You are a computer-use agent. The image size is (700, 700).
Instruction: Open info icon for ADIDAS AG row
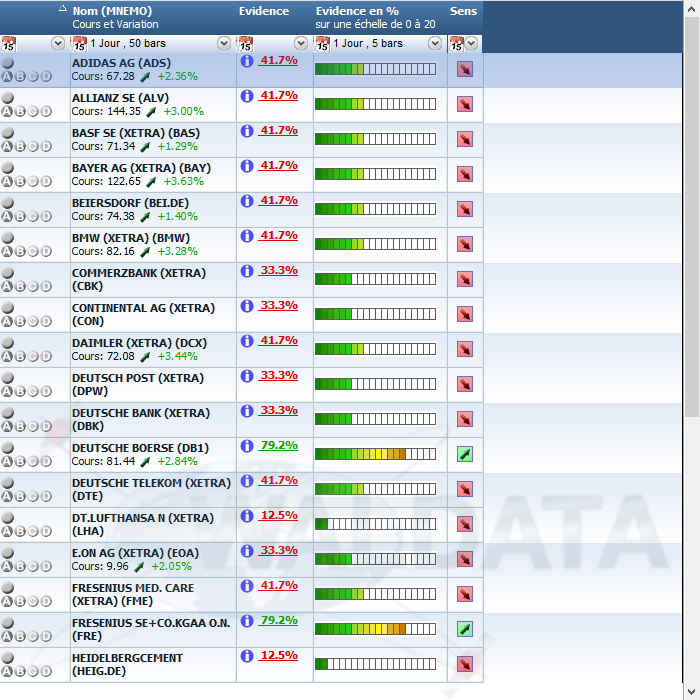(x=247, y=61)
